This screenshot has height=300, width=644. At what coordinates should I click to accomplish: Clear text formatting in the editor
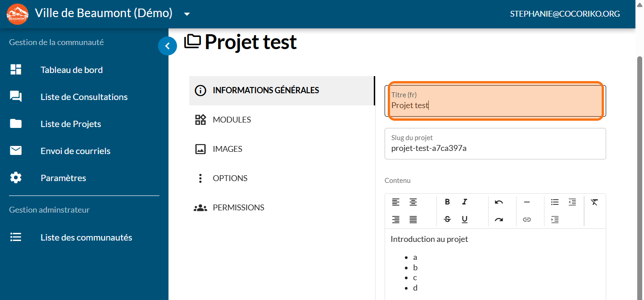pyautogui.click(x=594, y=202)
